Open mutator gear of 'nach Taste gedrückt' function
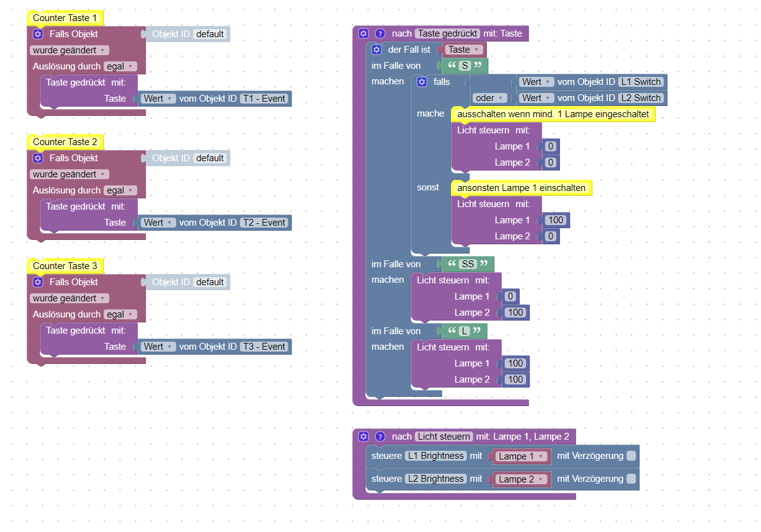Image resolution: width=761 pixels, height=532 pixels. 363,33
